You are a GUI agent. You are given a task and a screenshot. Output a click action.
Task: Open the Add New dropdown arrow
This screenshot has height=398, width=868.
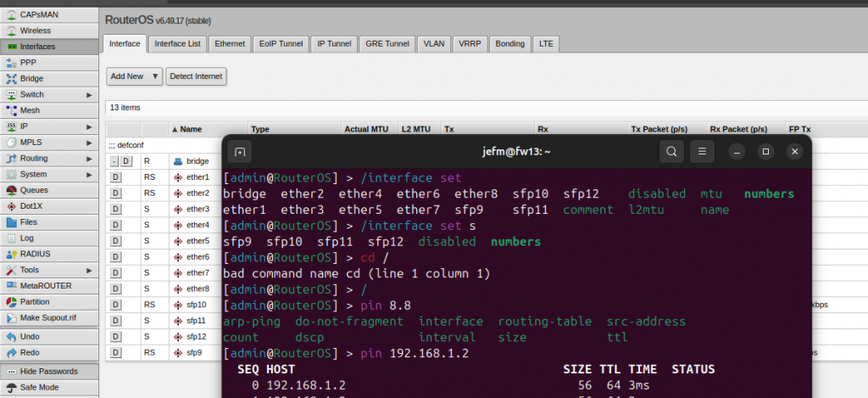pyautogui.click(x=155, y=76)
